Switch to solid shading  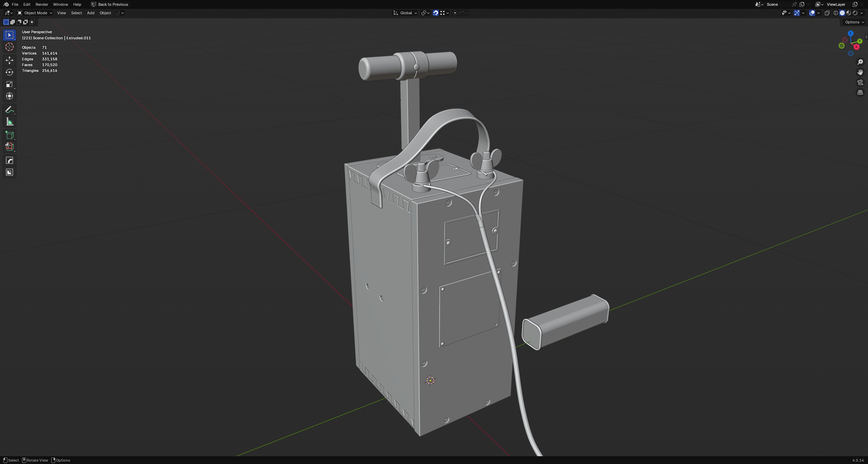842,13
